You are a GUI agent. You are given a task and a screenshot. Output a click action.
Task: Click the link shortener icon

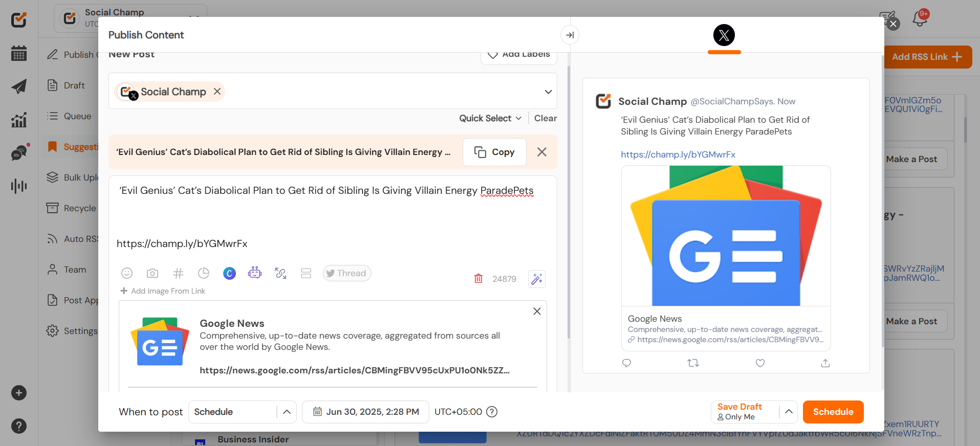coord(280,273)
